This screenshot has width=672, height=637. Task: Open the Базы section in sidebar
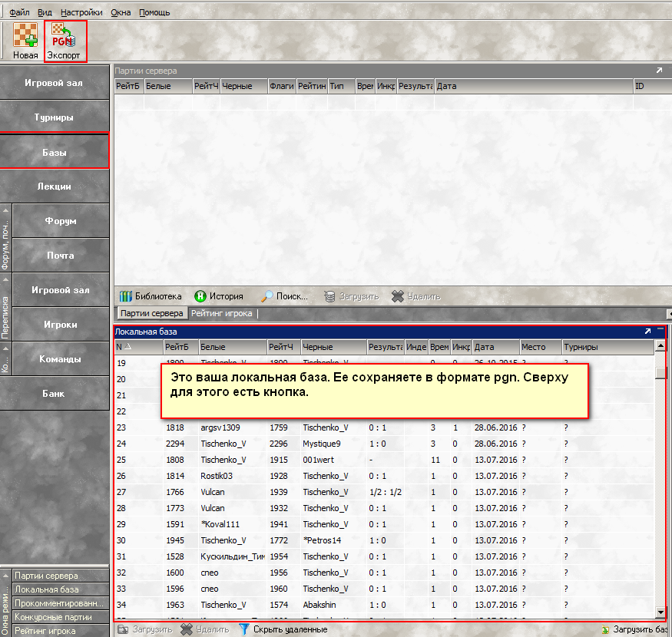54,152
